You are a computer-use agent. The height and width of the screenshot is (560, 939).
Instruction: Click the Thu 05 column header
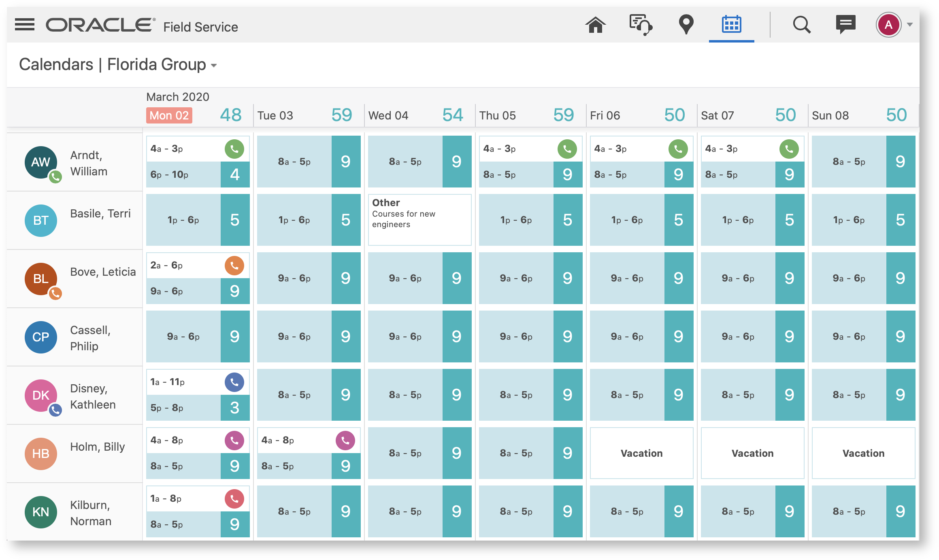click(498, 116)
